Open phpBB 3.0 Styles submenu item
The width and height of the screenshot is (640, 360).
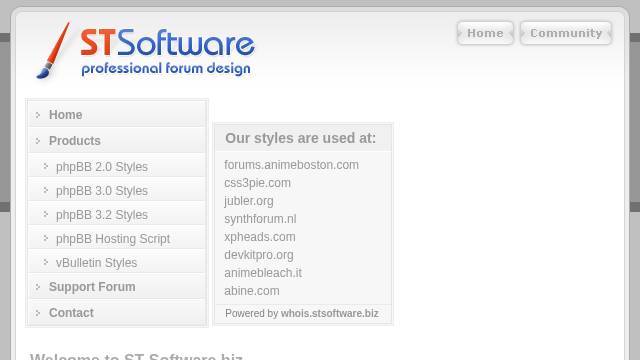click(x=117, y=190)
